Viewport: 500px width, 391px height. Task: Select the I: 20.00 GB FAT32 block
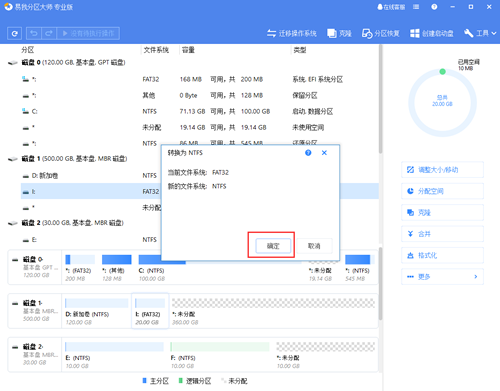150,312
